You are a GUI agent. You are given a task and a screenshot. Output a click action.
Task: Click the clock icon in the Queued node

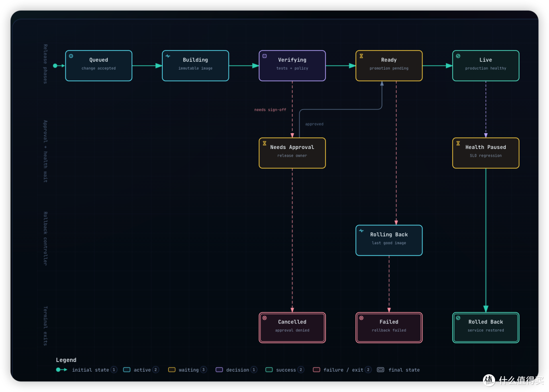71,56
